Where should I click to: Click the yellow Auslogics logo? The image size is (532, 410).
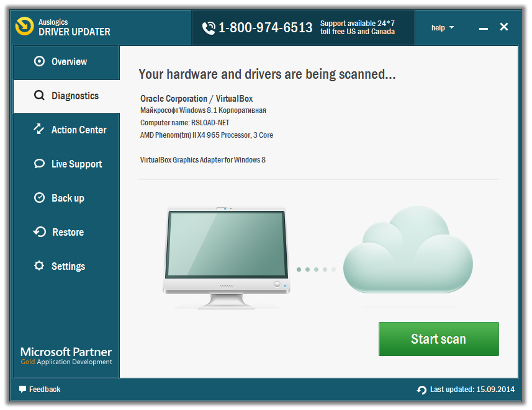(x=25, y=27)
